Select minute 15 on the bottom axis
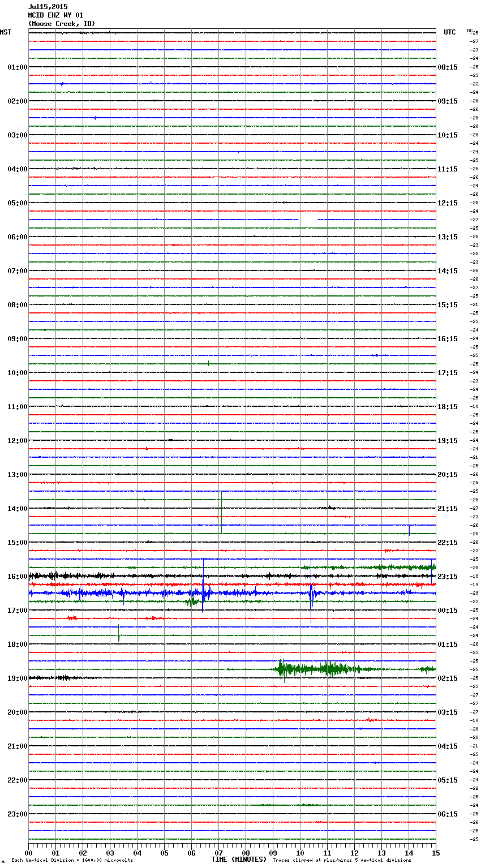 [435, 853]
